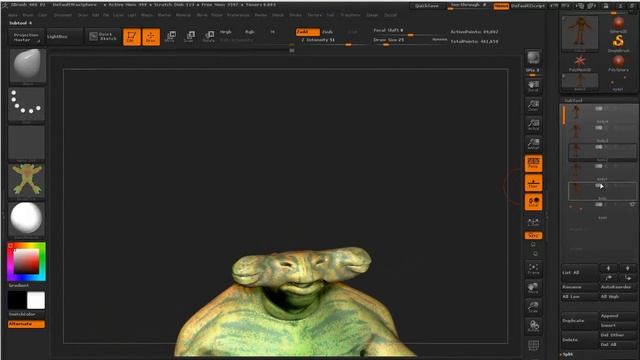The height and width of the screenshot is (360, 640).
Task: Open the Preferences menu
Action: click(x=238, y=15)
